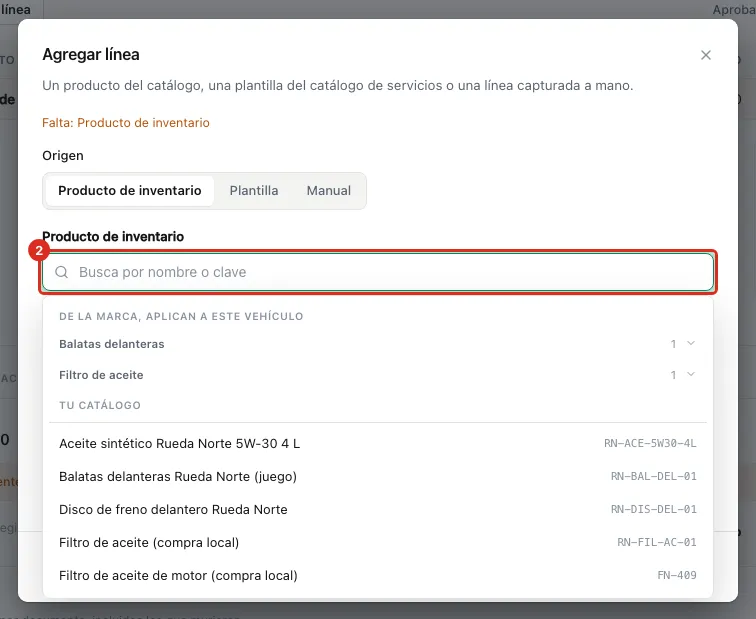Select the Producto de inventario origin tab
This screenshot has height=619, width=756.
130,190
